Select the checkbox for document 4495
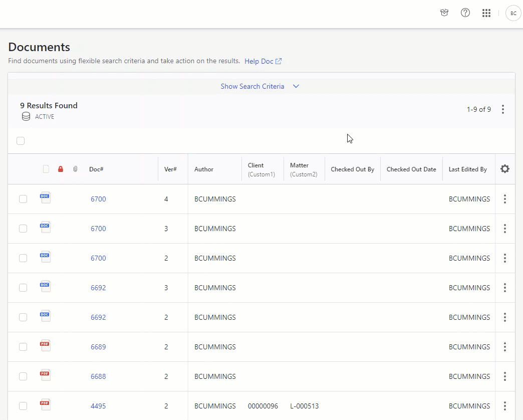Image resolution: width=523 pixels, height=420 pixels. pos(23,406)
